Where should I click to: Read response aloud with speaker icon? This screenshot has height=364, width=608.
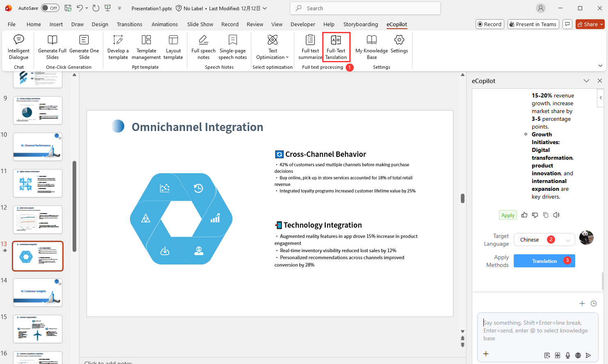coord(556,215)
